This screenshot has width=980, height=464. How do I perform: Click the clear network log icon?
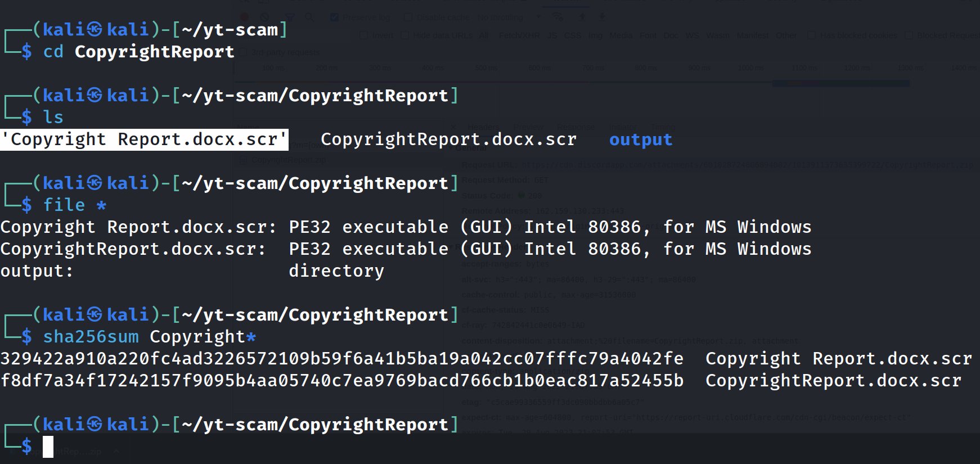click(x=264, y=17)
